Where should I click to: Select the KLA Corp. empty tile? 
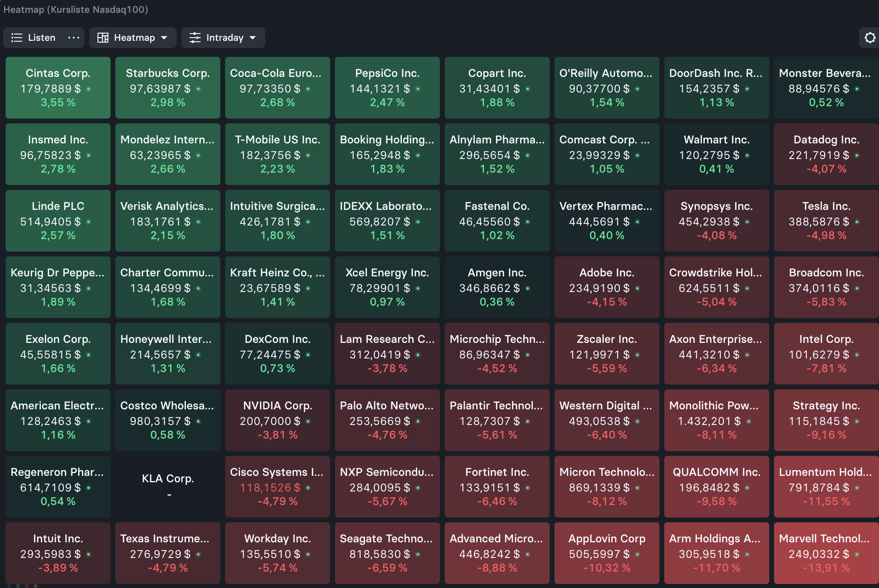point(168,487)
